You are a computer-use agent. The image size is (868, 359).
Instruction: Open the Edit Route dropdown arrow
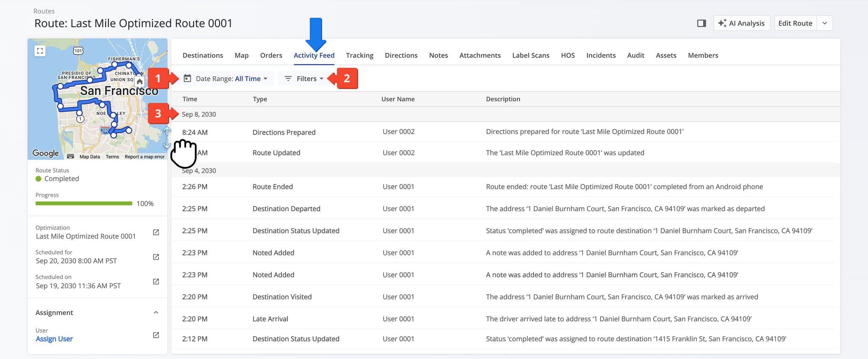tap(825, 23)
